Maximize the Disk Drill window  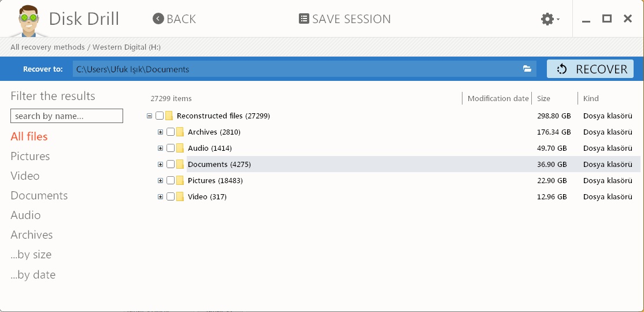pos(606,18)
